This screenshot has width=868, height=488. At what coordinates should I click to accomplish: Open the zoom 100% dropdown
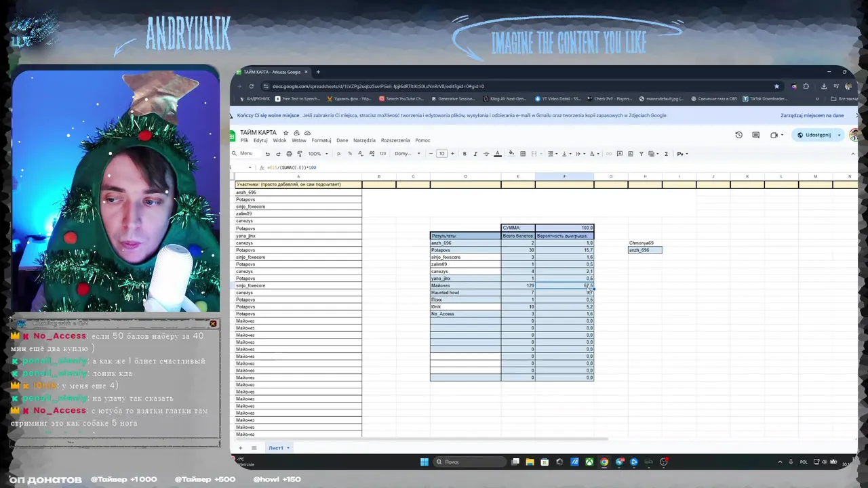pos(318,154)
